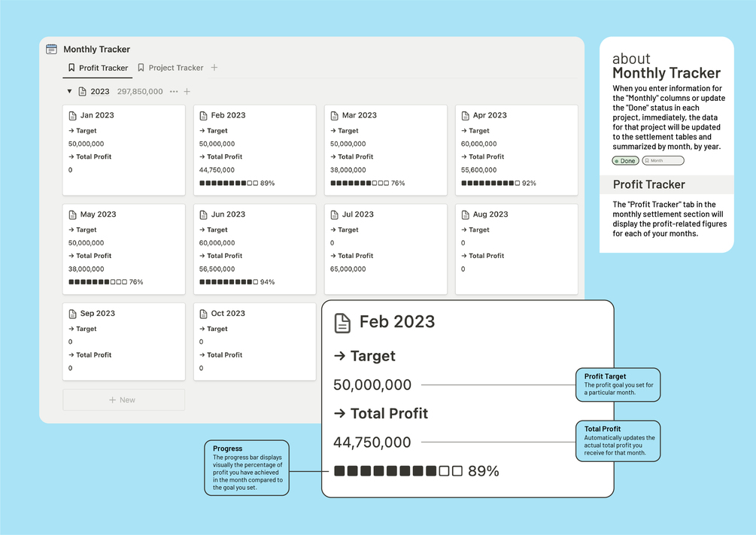This screenshot has width=756, height=535.
Task: Click the Oct 2023 page icon
Action: pyautogui.click(x=203, y=314)
